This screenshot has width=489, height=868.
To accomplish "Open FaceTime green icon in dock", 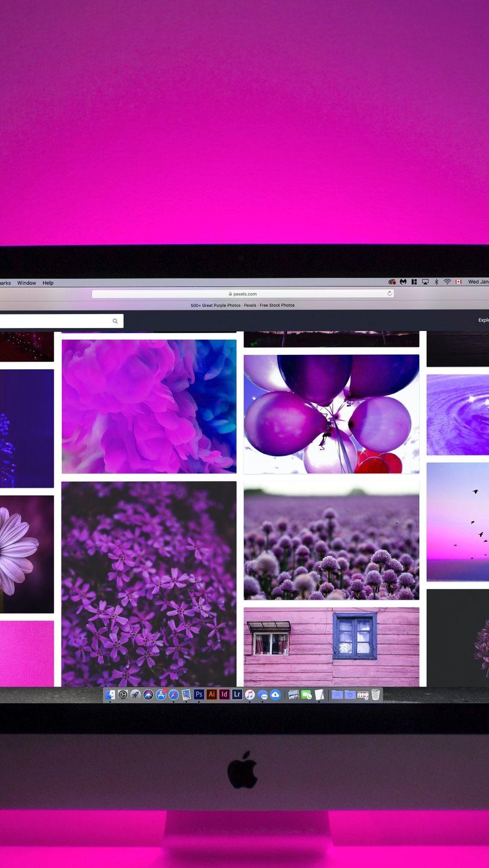I will pyautogui.click(x=307, y=694).
